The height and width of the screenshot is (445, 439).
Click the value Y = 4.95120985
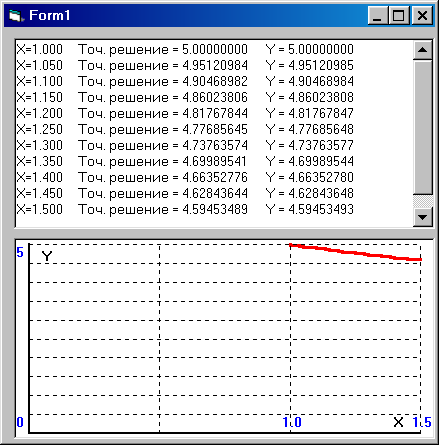pyautogui.click(x=310, y=65)
